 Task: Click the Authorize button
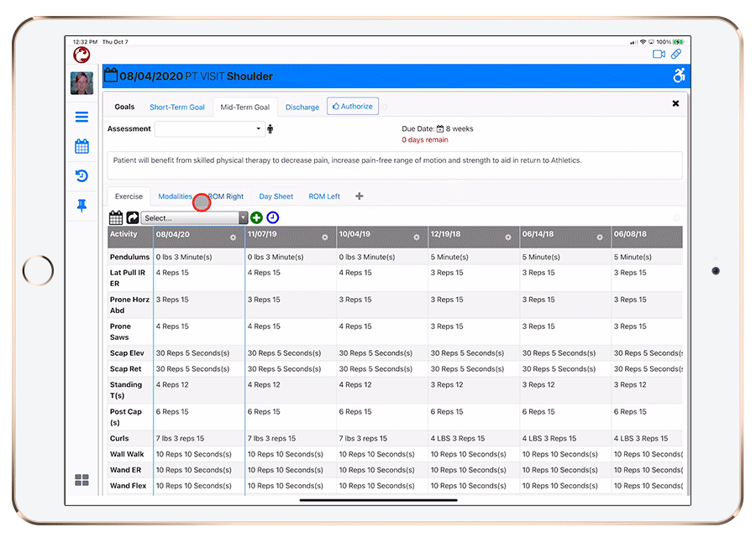pos(353,106)
